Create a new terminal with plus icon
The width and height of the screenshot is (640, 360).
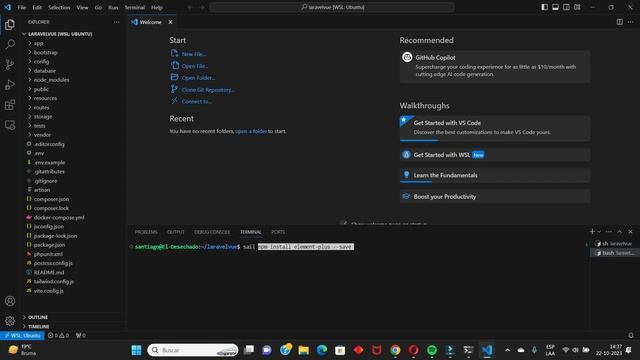pos(592,231)
